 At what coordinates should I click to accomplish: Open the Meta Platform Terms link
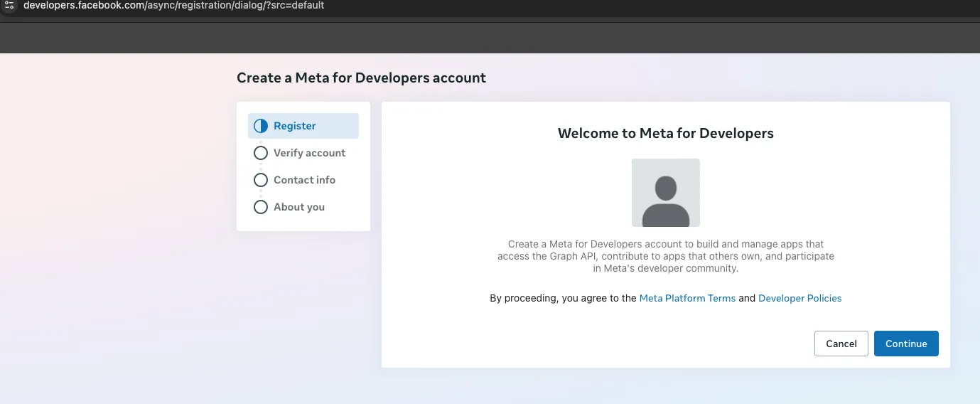[x=687, y=298]
